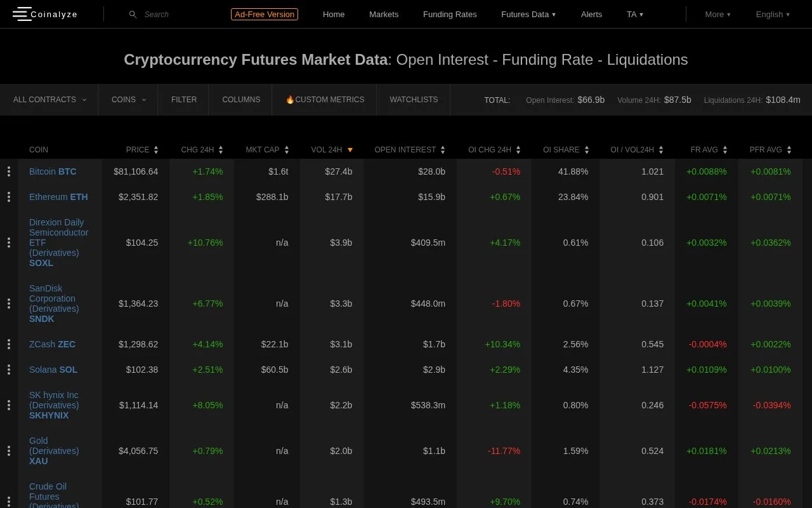Open the three-dot menu for Gold XAU
Screen dimensions: 812x508
coord(9,451)
